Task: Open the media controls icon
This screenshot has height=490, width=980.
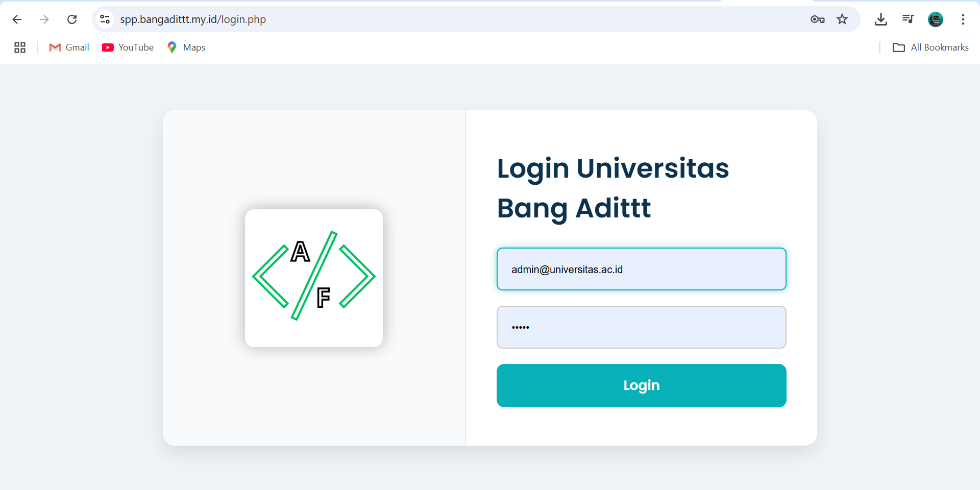Action: tap(908, 19)
